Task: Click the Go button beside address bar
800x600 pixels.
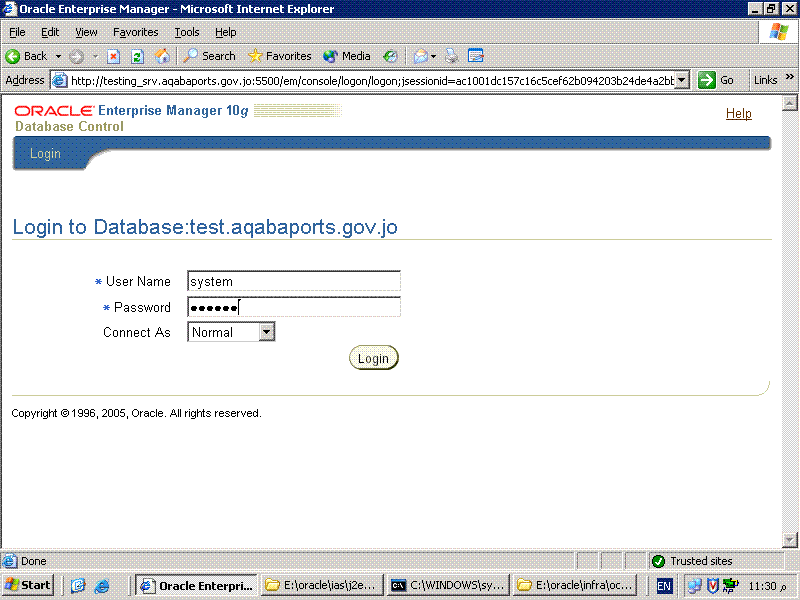Action: point(718,80)
